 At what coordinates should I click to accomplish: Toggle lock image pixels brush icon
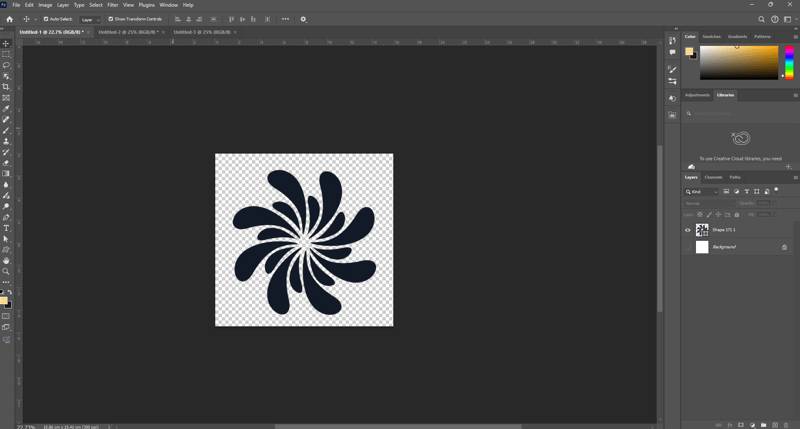click(x=709, y=215)
